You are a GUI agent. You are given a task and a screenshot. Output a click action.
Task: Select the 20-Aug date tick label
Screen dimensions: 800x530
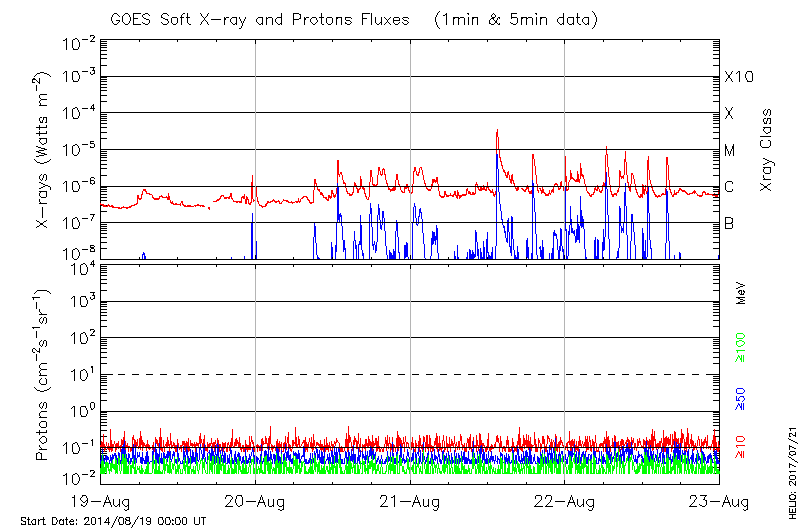pos(256,501)
